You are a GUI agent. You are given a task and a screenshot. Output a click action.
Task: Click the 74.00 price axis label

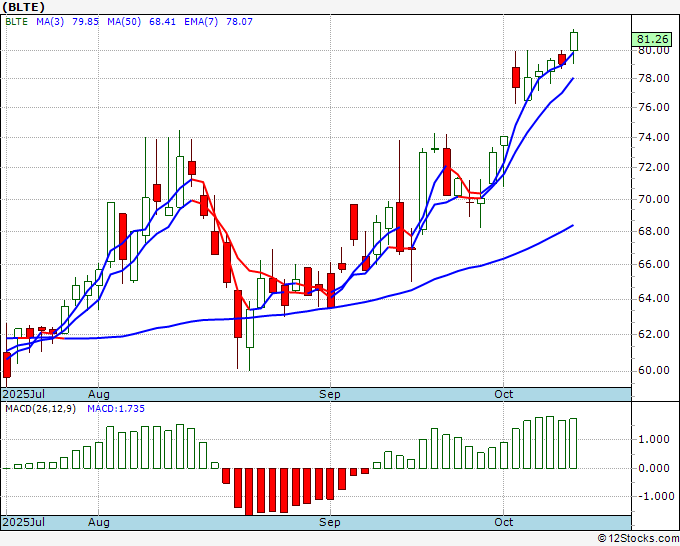point(654,137)
